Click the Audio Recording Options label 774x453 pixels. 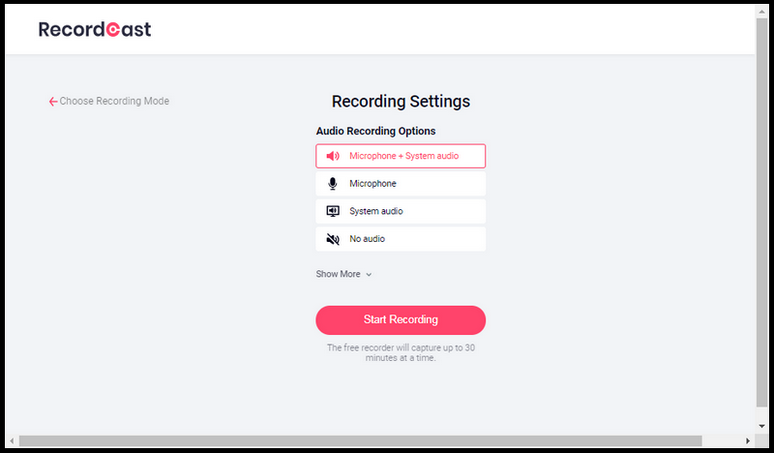tap(376, 131)
